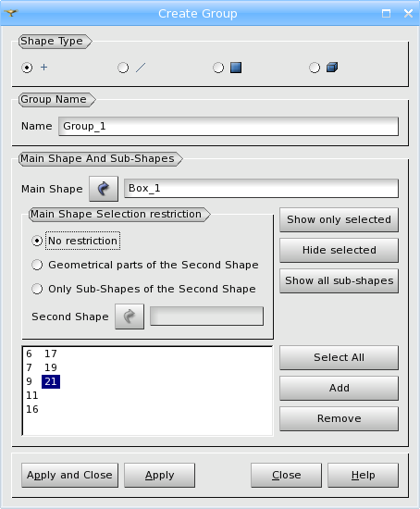Select the solid cube shape type icon
Image resolution: width=420 pixels, height=509 pixels.
tap(332, 68)
